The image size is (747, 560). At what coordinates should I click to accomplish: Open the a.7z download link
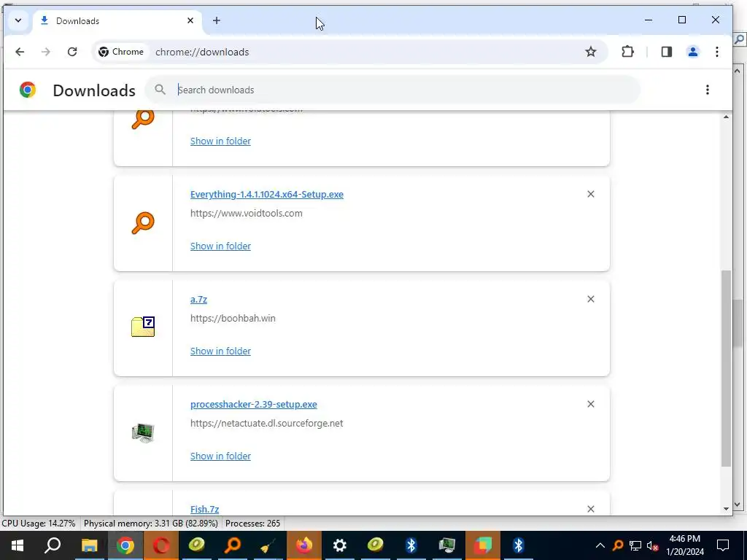(198, 300)
